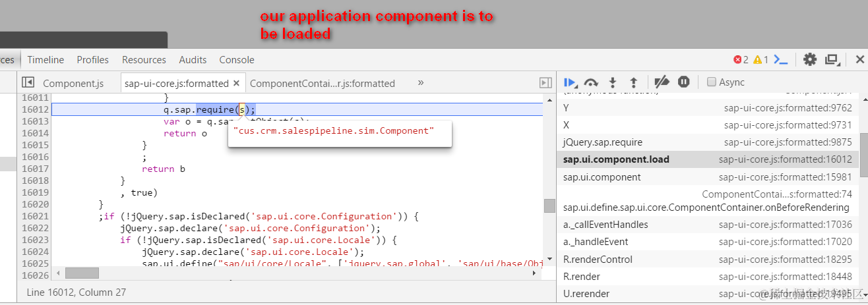Open the Resources tab

point(144,59)
